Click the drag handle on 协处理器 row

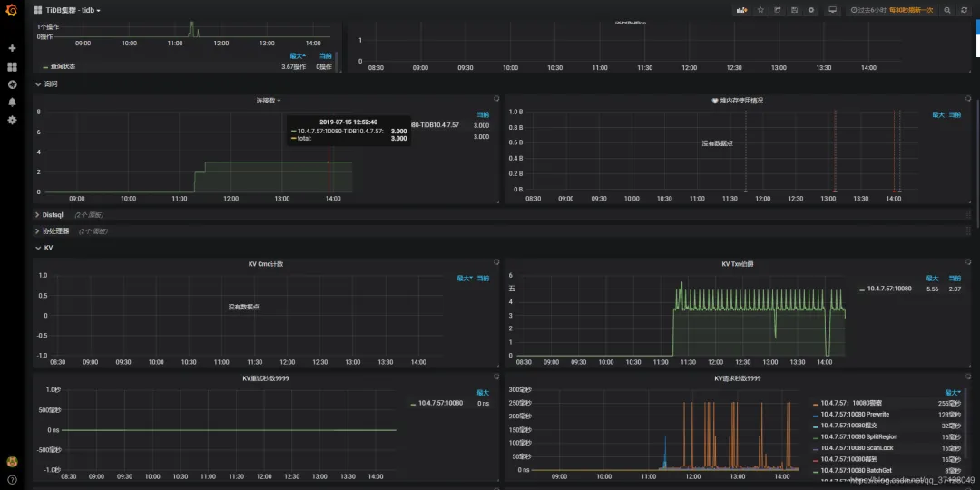[969, 230]
